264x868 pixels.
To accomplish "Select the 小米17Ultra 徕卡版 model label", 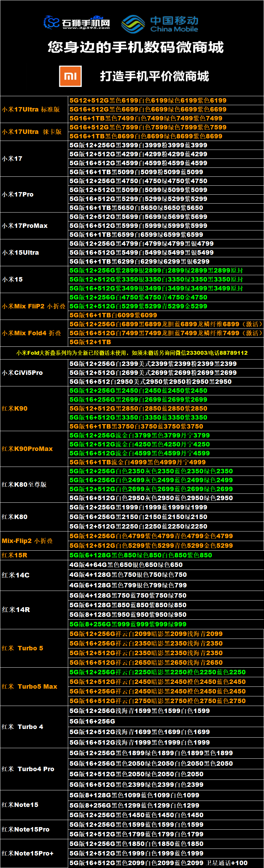I will tap(32, 132).
